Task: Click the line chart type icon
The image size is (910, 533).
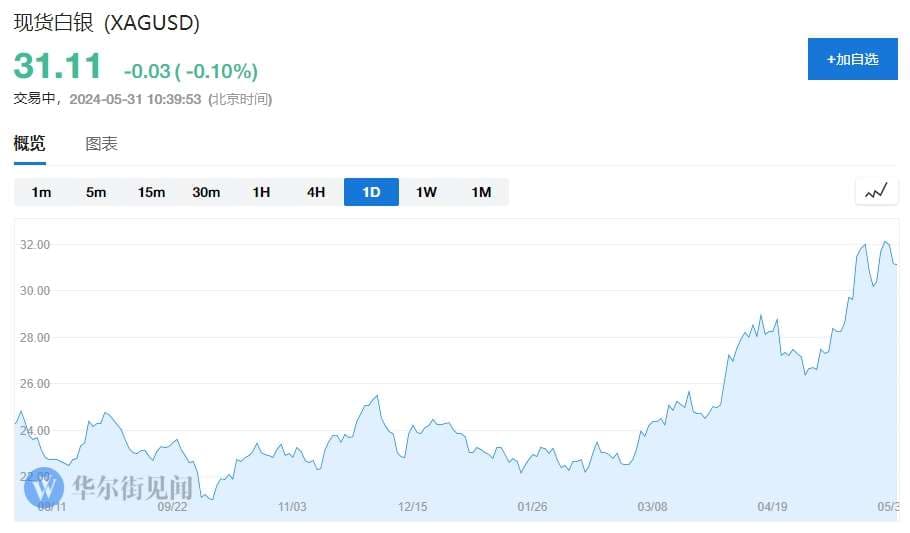Action: (x=876, y=192)
